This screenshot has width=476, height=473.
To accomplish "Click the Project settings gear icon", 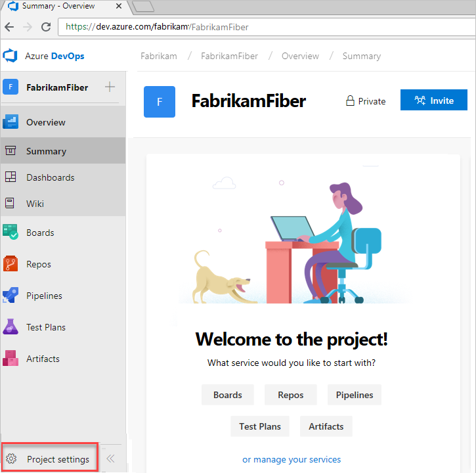I will [x=11, y=459].
